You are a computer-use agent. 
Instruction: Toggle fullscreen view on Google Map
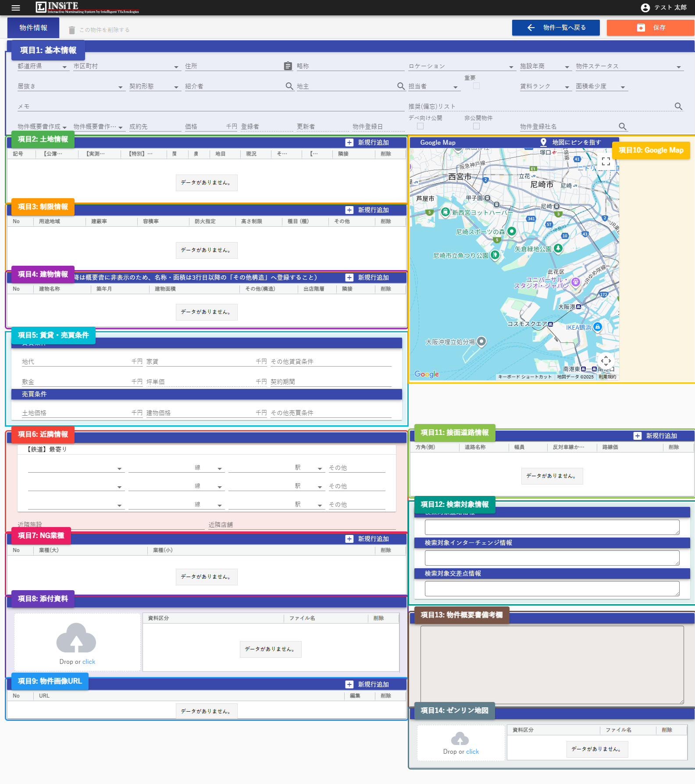[x=606, y=161]
